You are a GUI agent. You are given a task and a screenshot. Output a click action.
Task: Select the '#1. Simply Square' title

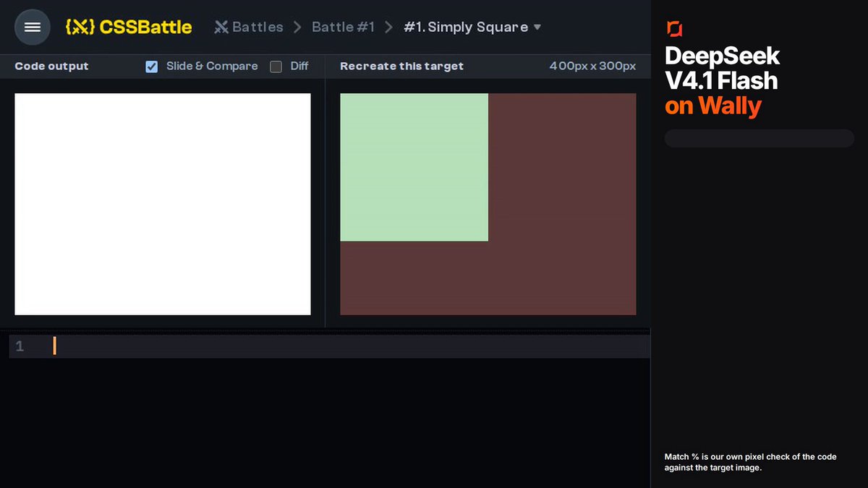click(466, 27)
